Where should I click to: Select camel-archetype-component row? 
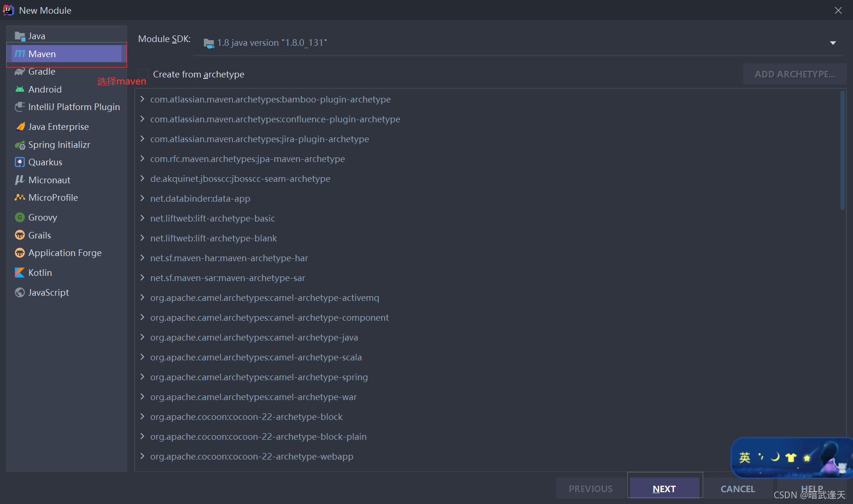487,317
